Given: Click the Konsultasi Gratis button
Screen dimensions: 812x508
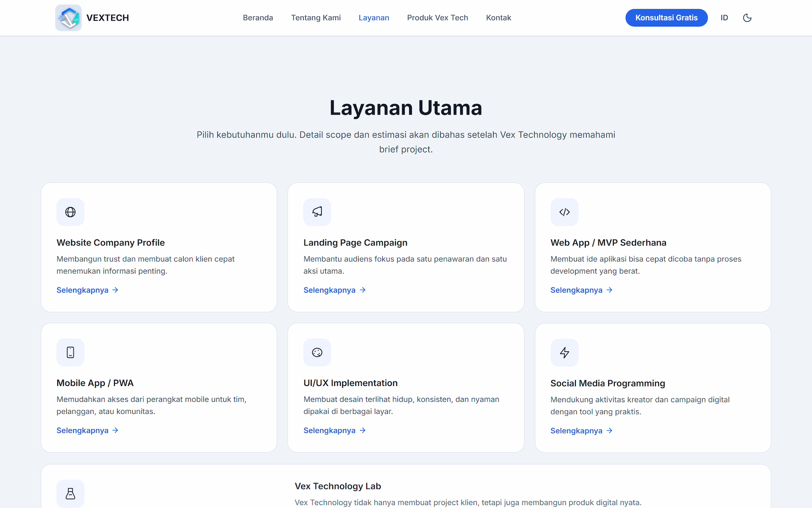Looking at the screenshot, I should (667, 18).
